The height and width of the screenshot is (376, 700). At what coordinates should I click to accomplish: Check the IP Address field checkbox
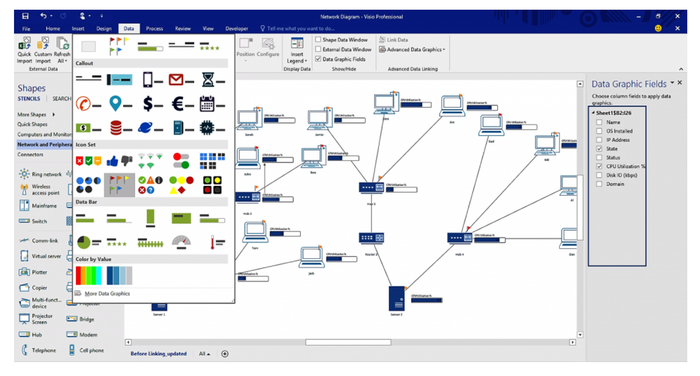click(599, 140)
